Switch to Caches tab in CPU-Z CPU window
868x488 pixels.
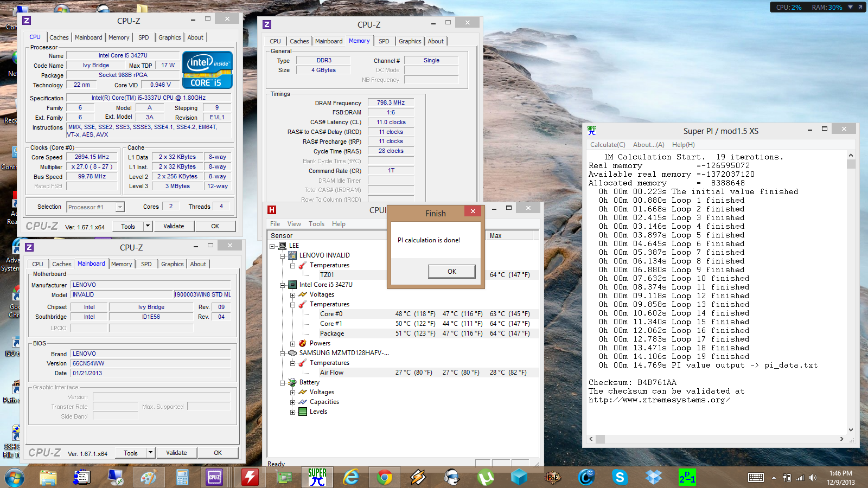(x=59, y=37)
